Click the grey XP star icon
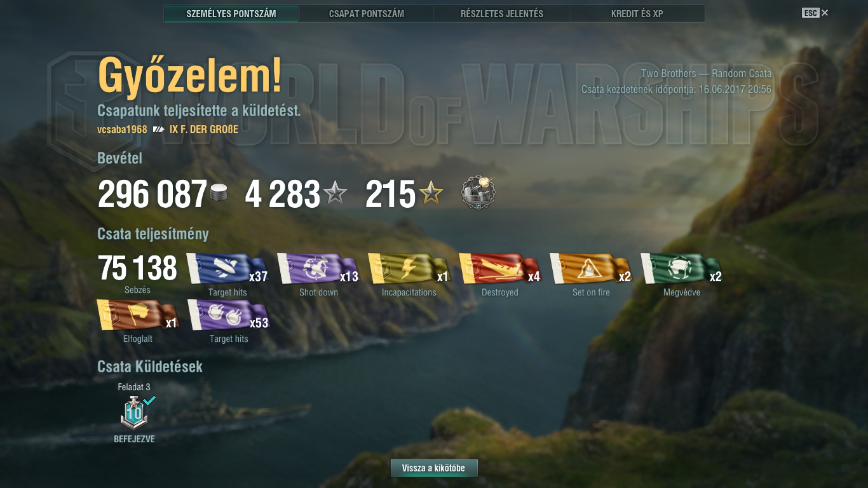This screenshot has height=488, width=868. (335, 193)
